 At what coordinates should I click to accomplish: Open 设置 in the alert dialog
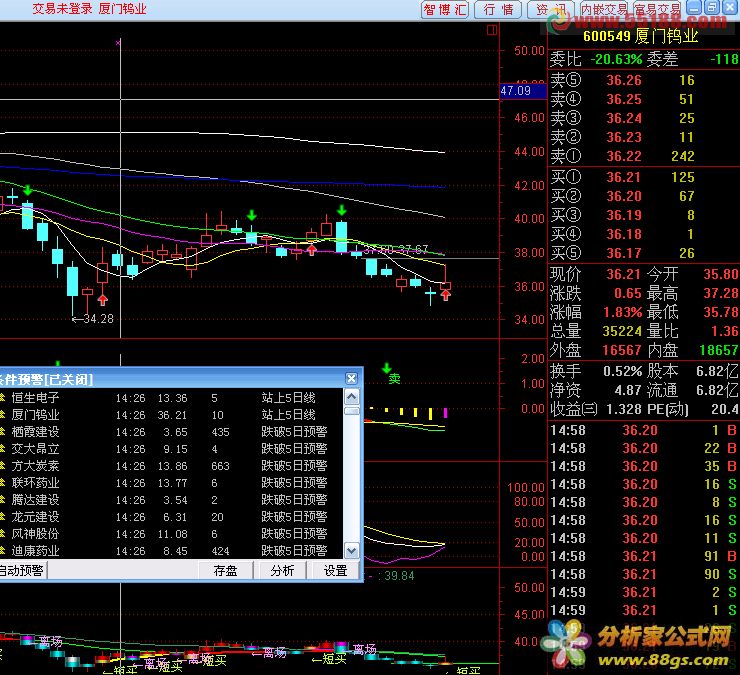click(335, 570)
